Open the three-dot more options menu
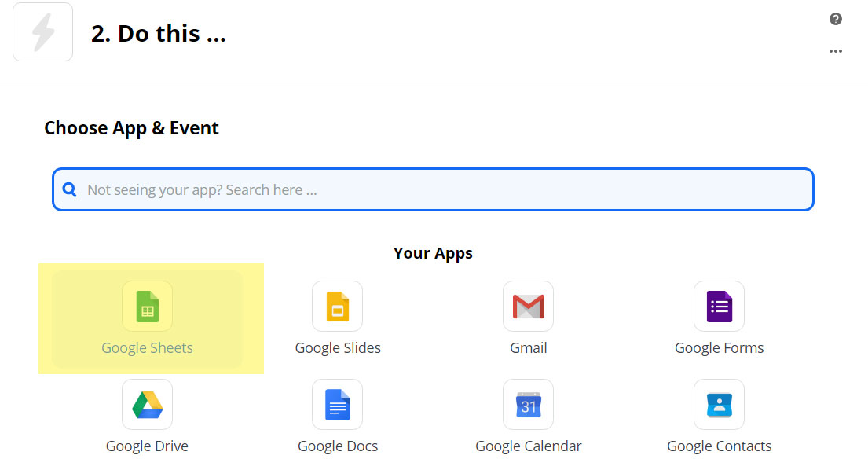868x470 pixels. 835,51
